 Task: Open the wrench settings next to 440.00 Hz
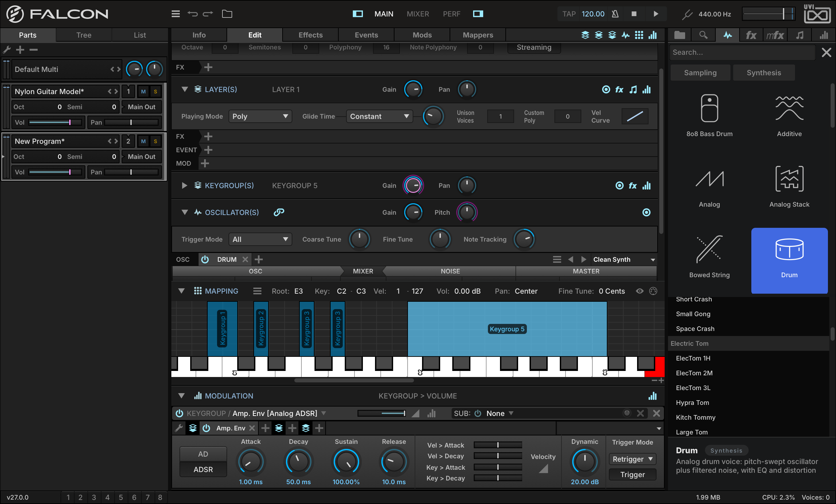click(687, 14)
